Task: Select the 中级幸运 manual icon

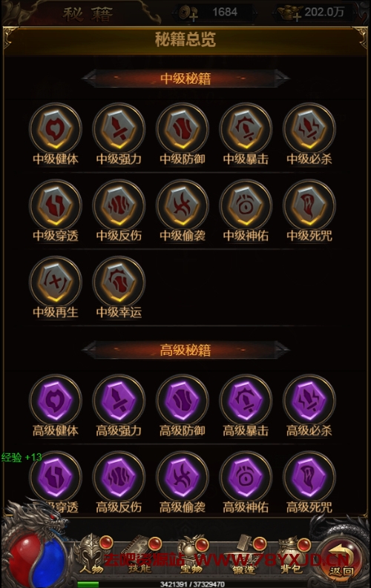Action: (119, 282)
